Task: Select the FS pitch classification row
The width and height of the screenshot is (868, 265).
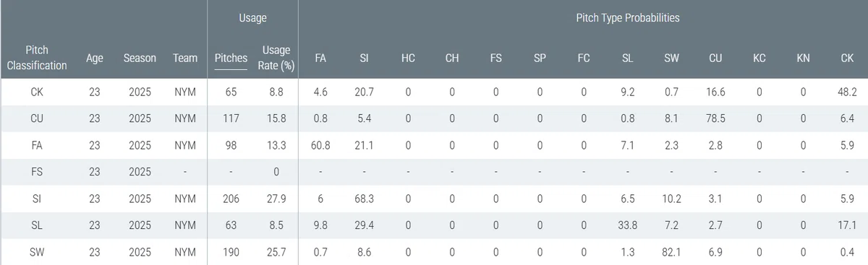Action: [434, 172]
